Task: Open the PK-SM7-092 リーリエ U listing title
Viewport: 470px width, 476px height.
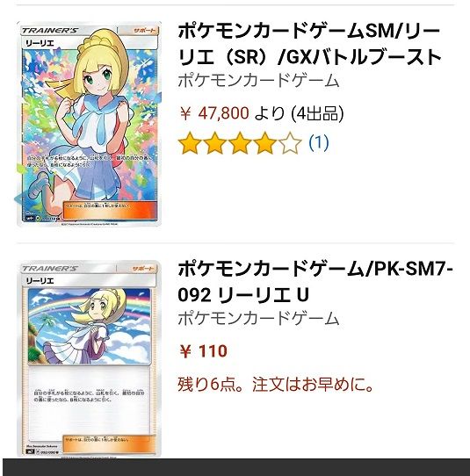Action: (315, 282)
